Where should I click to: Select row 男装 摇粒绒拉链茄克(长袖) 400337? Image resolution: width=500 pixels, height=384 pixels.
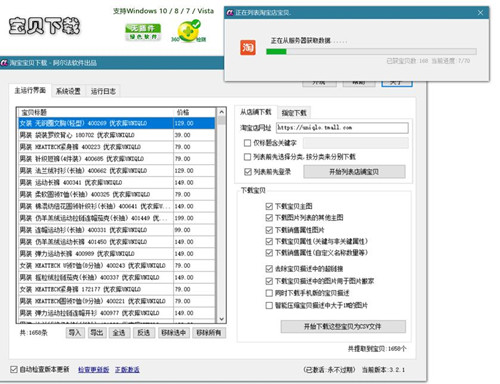117,277
